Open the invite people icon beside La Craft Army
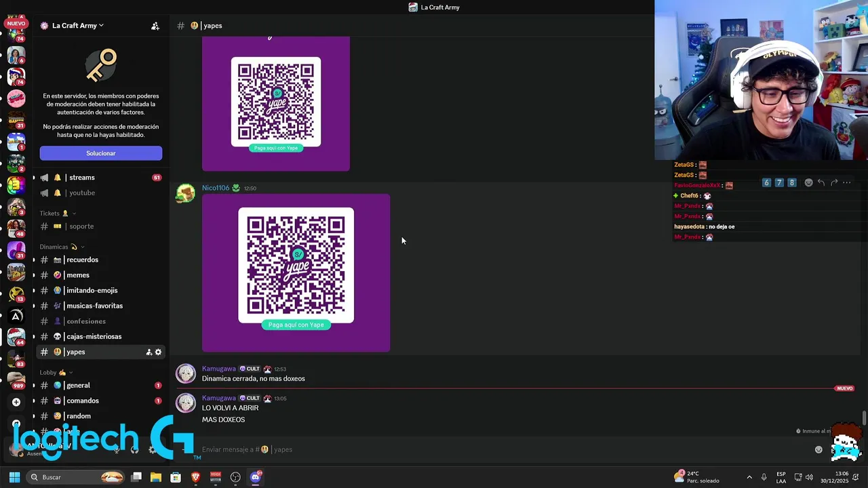 click(x=155, y=26)
